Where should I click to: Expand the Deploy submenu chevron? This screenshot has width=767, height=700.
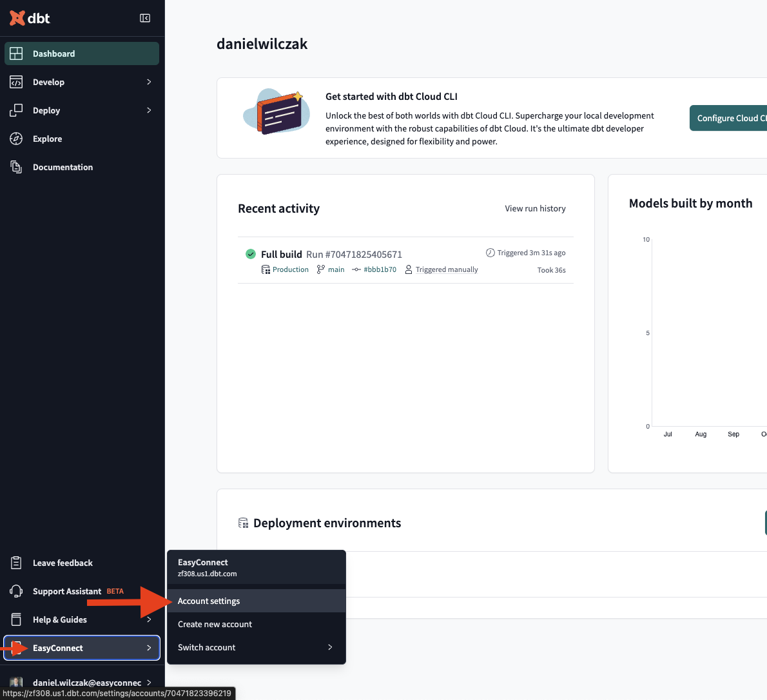point(149,110)
